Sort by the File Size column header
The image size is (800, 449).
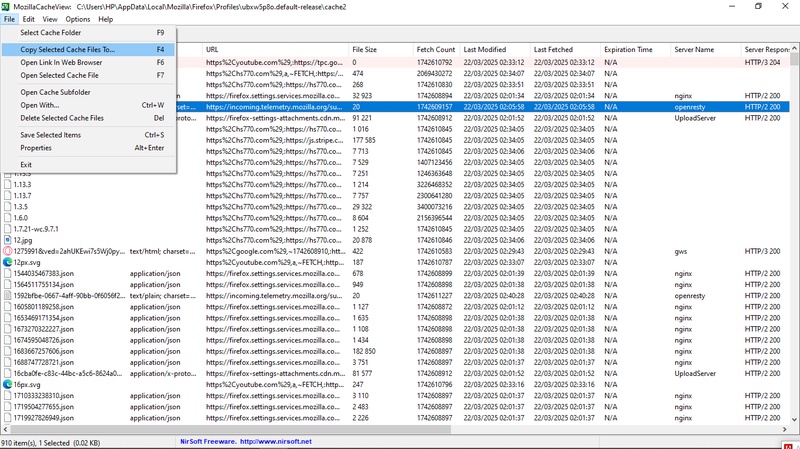click(365, 49)
